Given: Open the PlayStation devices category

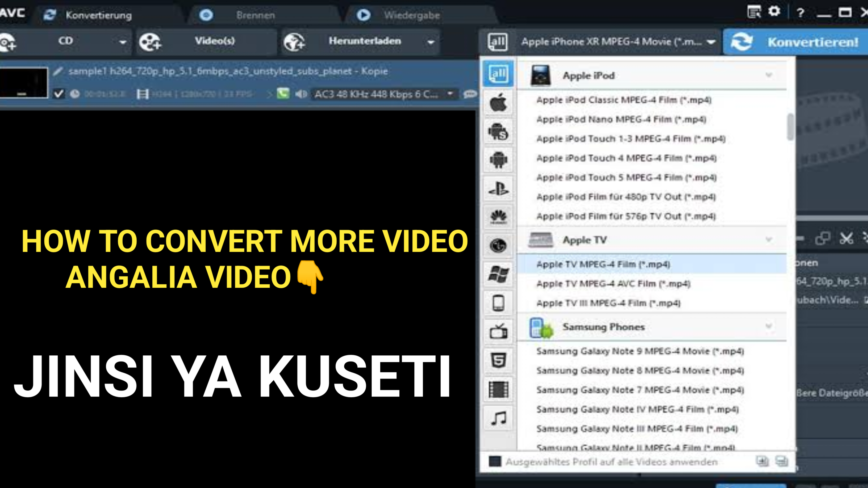Looking at the screenshot, I should pyautogui.click(x=498, y=189).
